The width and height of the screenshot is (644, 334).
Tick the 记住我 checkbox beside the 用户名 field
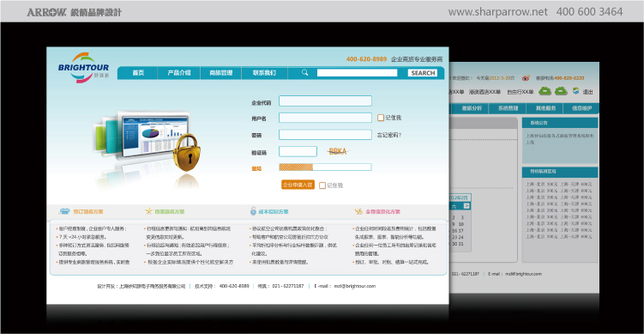pyautogui.click(x=381, y=118)
